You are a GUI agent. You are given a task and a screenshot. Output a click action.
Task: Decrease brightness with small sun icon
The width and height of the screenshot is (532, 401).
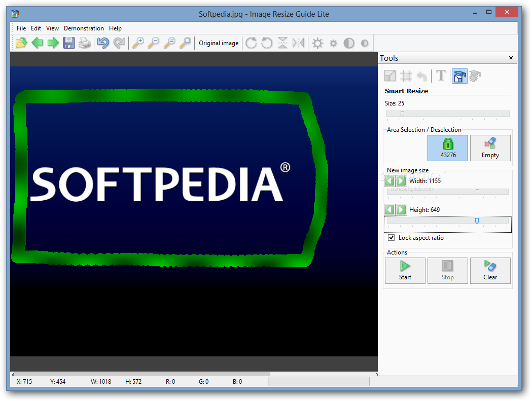click(x=334, y=43)
